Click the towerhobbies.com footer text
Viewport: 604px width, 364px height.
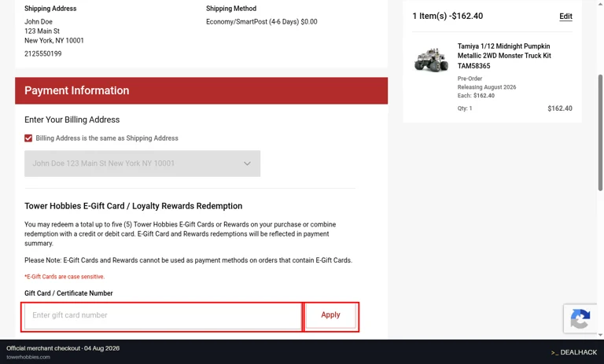[28, 357]
